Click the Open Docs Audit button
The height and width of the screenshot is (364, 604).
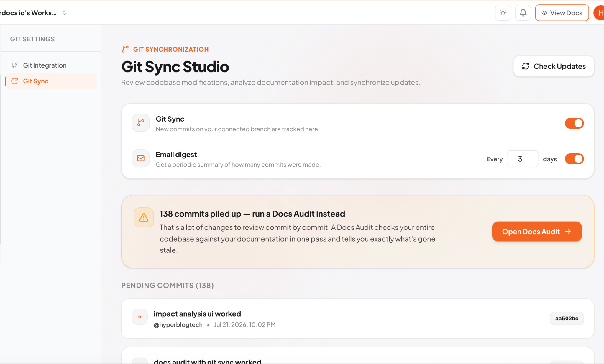537,232
